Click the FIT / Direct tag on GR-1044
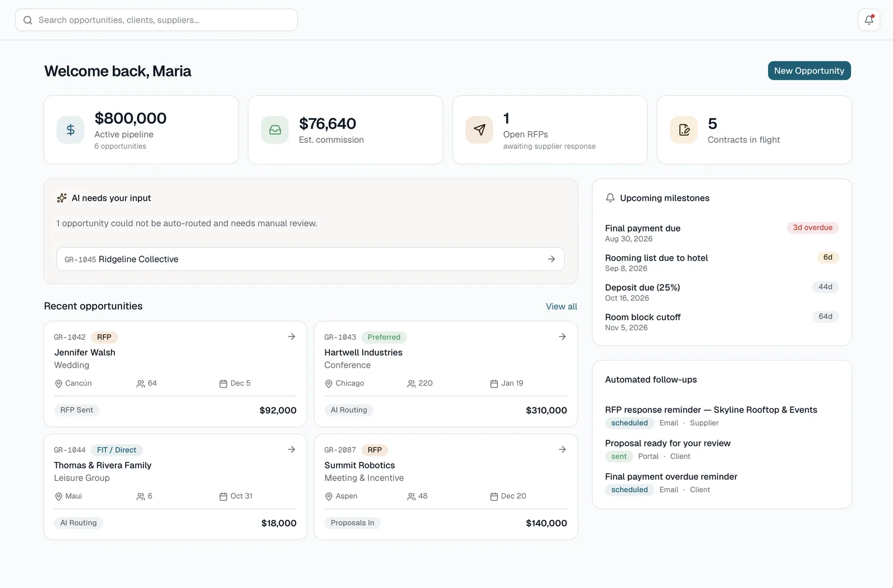Image resolution: width=893 pixels, height=588 pixels. point(117,450)
